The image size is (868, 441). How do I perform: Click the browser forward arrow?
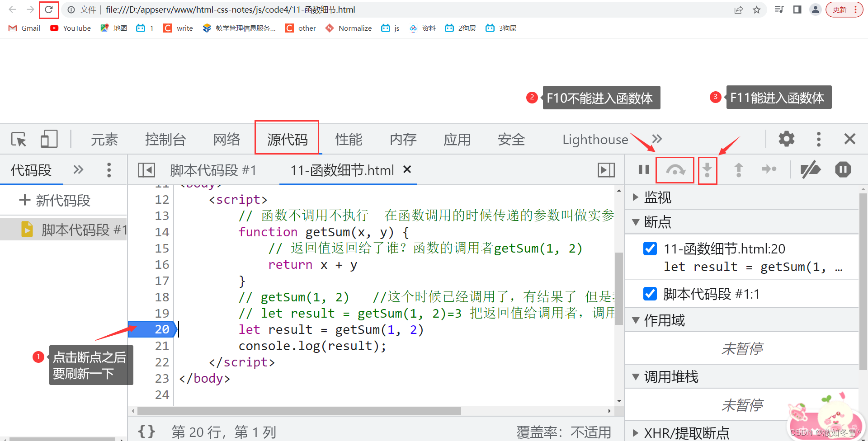tap(30, 9)
